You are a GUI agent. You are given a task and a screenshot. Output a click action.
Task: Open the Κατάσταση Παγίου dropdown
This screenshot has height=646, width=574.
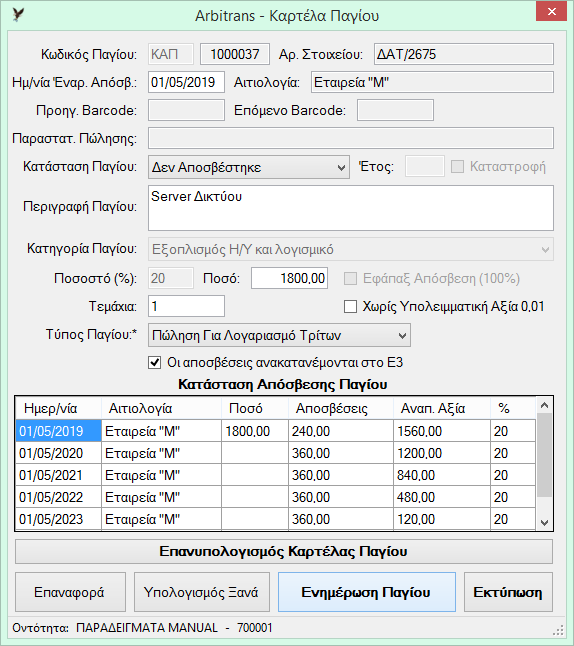[x=248, y=167]
